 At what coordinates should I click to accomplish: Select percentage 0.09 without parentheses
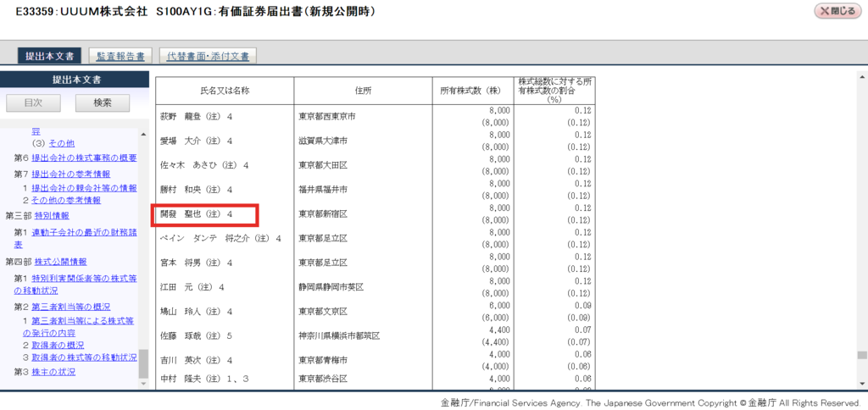click(583, 306)
